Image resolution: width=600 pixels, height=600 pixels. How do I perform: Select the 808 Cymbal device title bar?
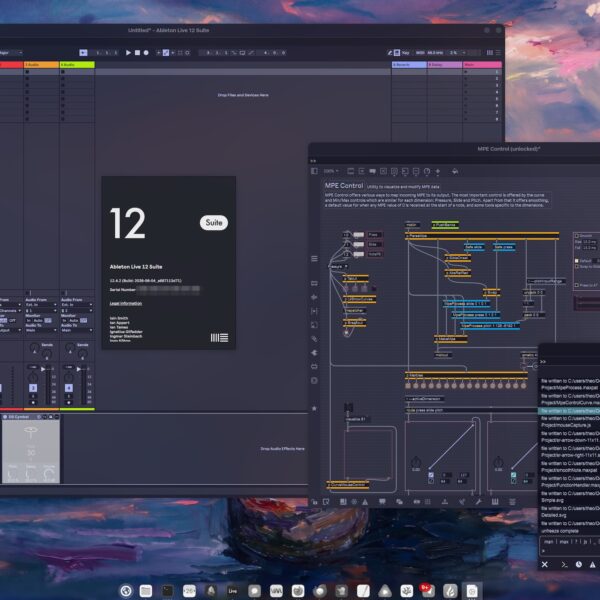click(30, 417)
